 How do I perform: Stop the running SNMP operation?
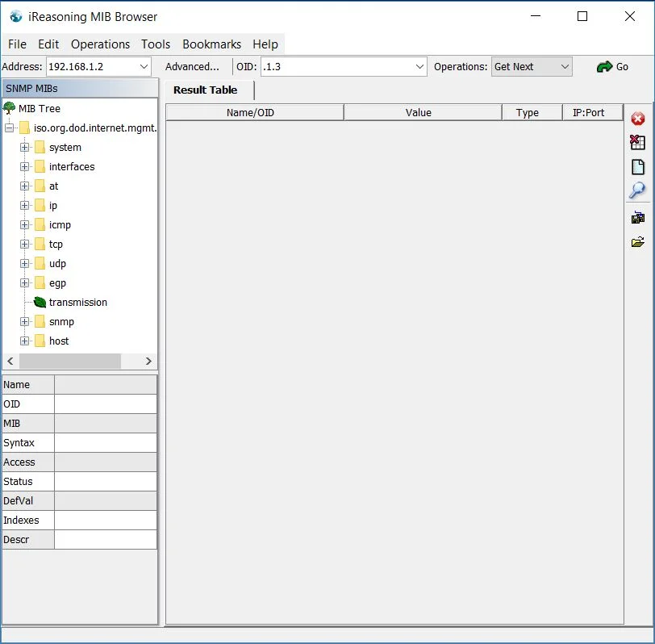pos(639,118)
